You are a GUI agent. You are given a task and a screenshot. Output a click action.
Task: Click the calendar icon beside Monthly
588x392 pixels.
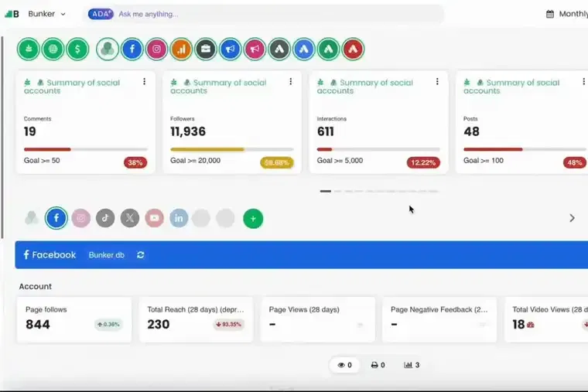pyautogui.click(x=550, y=14)
